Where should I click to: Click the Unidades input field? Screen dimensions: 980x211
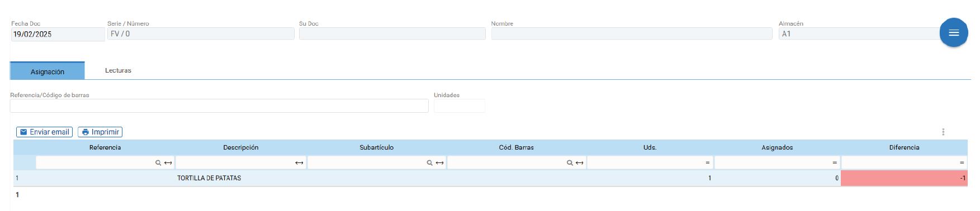pos(460,106)
